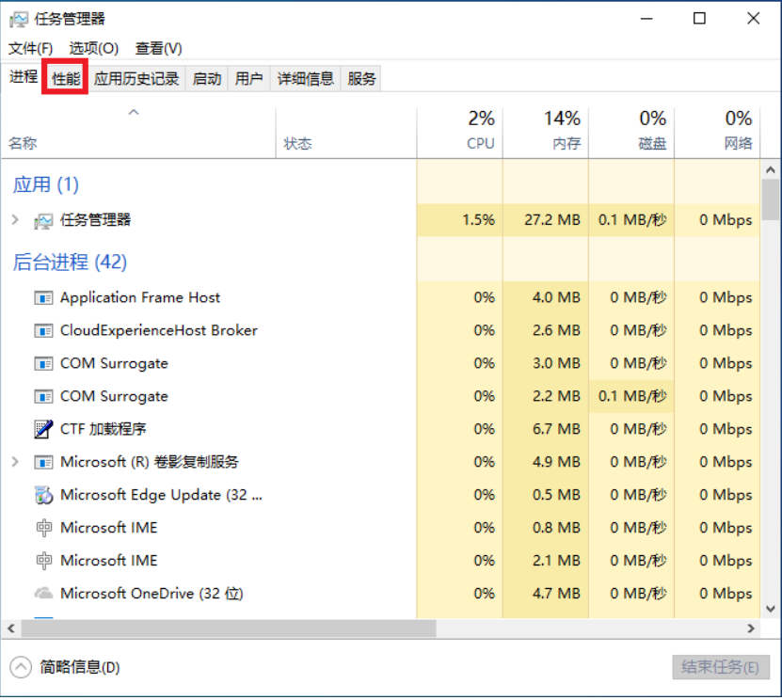Switch to the 用户 tab
The height and width of the screenshot is (700, 782).
[248, 79]
